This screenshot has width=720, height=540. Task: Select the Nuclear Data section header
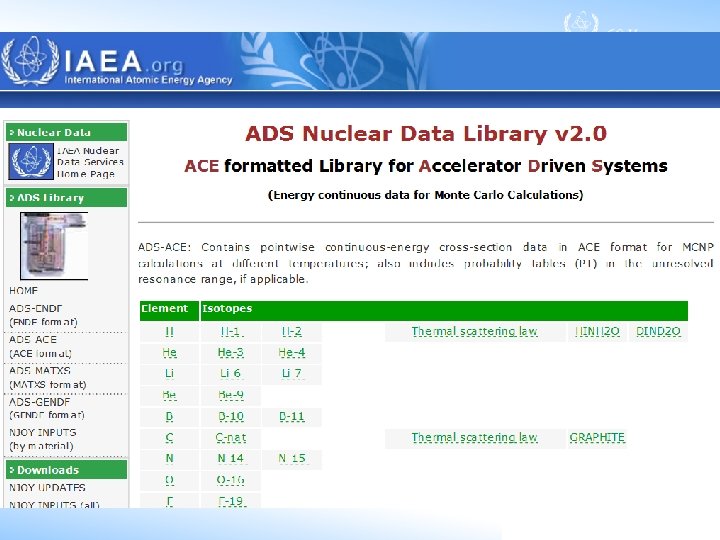point(67,132)
